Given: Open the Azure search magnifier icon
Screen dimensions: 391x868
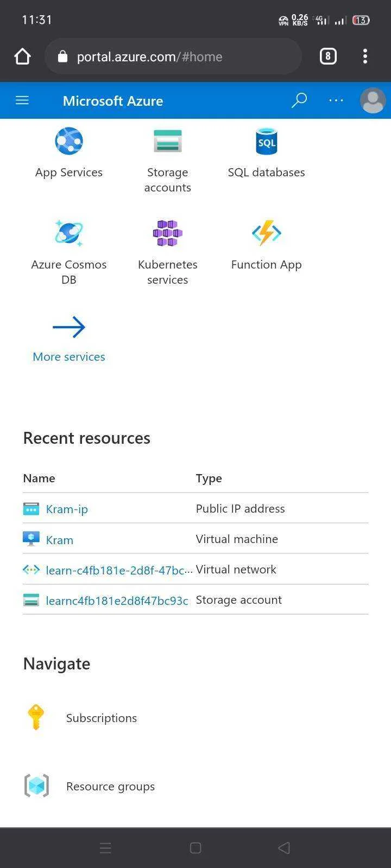Looking at the screenshot, I should pyautogui.click(x=299, y=100).
